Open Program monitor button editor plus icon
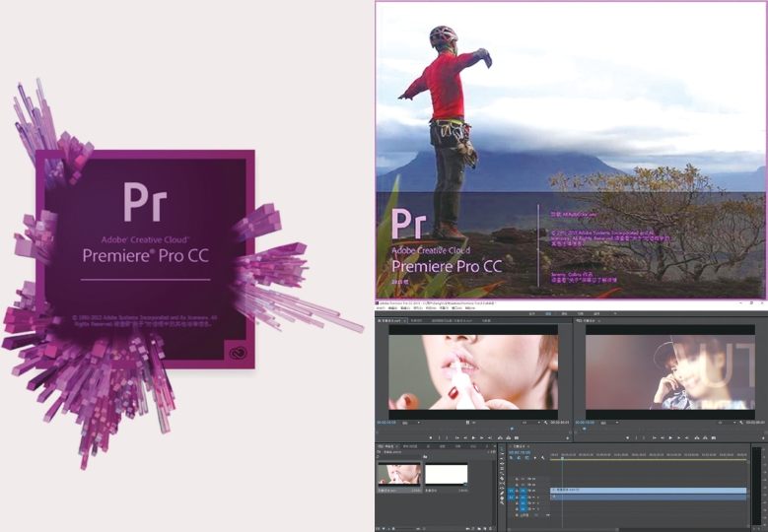This screenshot has height=532, width=768. 763,438
